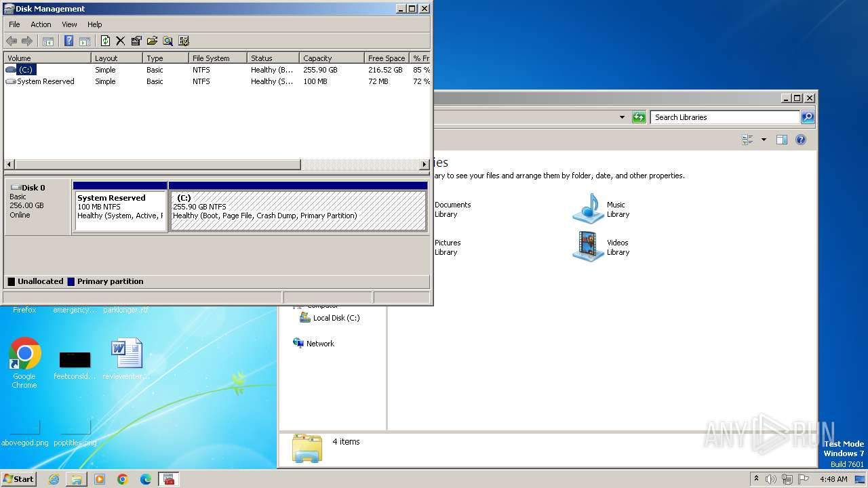Open the Music library
Viewport: 868px width, 488px height.
coord(602,209)
